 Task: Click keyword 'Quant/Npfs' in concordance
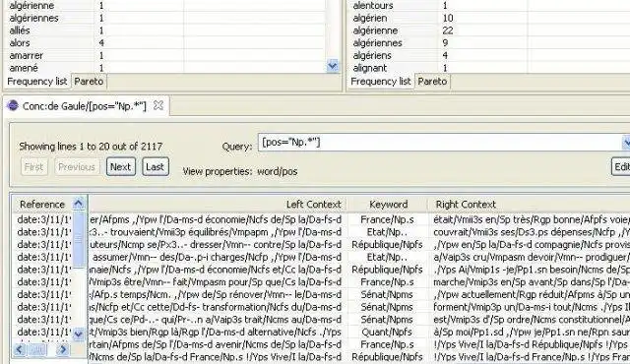click(387, 332)
